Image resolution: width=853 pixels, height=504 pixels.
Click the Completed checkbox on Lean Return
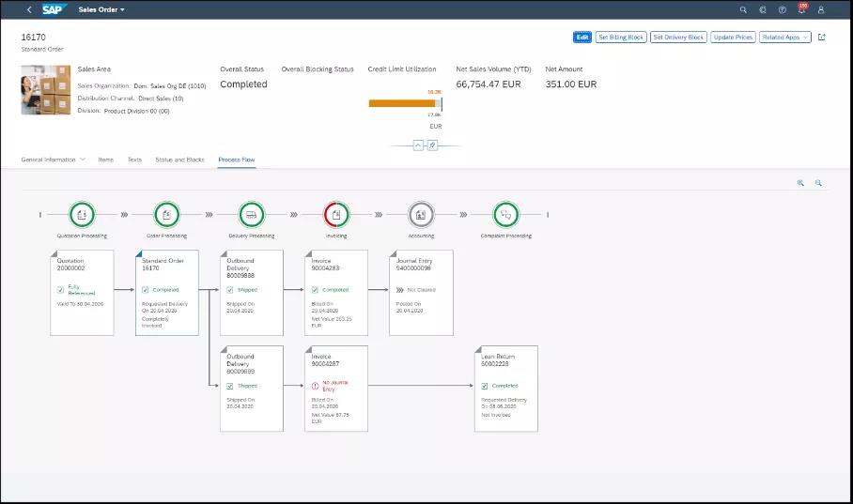click(484, 386)
